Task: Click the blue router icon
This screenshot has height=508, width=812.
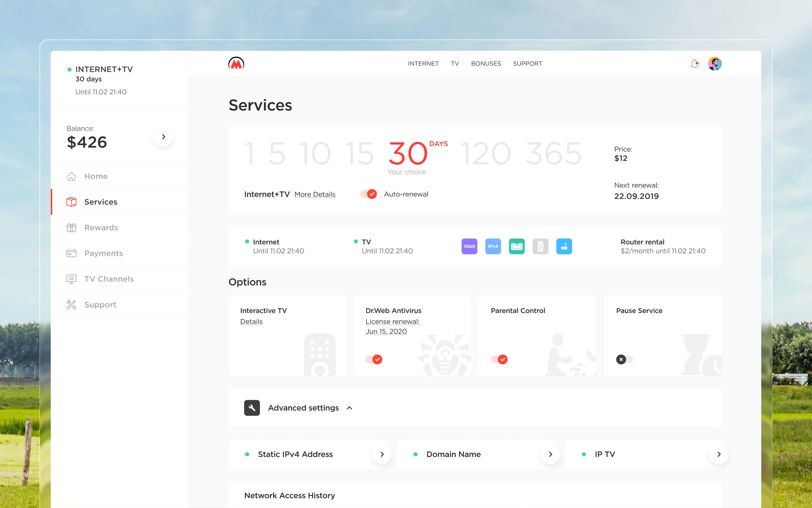Action: pos(564,246)
